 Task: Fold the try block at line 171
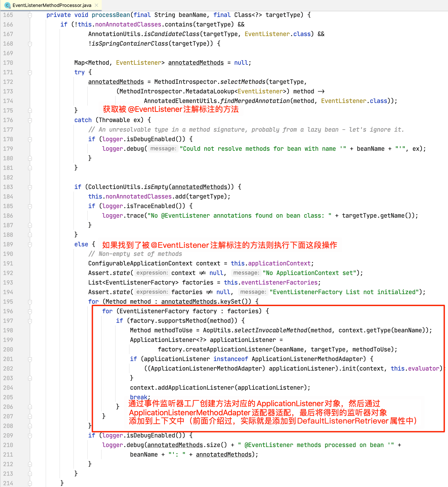coord(30,73)
